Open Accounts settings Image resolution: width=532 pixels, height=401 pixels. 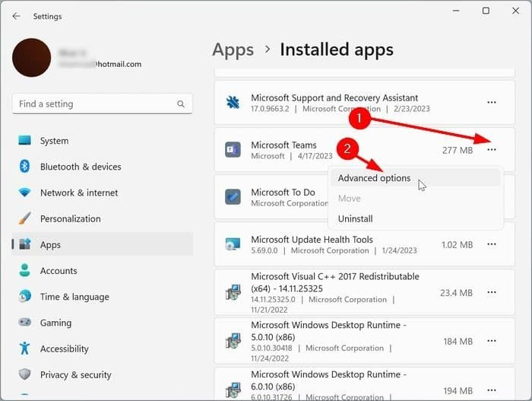click(102, 271)
